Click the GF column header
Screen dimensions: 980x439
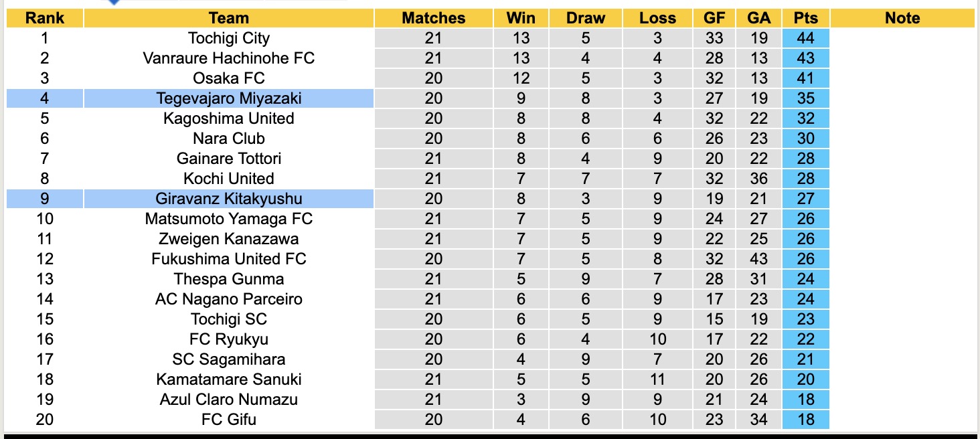point(714,18)
